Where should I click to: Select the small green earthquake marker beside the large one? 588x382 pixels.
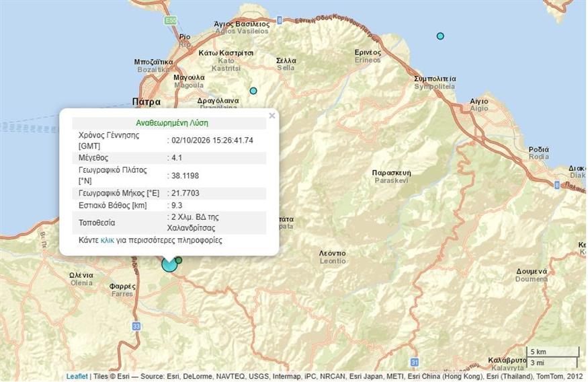(x=179, y=260)
